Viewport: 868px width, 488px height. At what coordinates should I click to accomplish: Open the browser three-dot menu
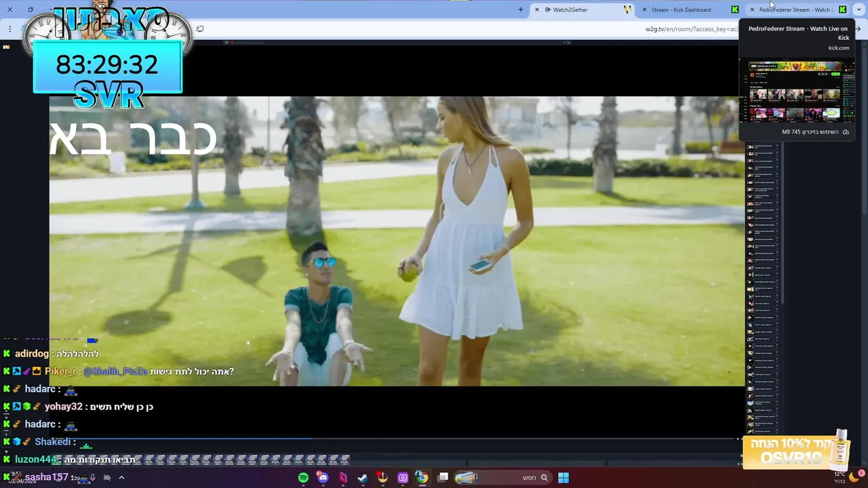[x=9, y=29]
